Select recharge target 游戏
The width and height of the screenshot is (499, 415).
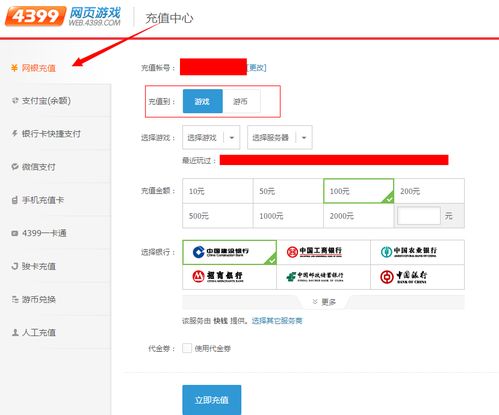point(203,101)
